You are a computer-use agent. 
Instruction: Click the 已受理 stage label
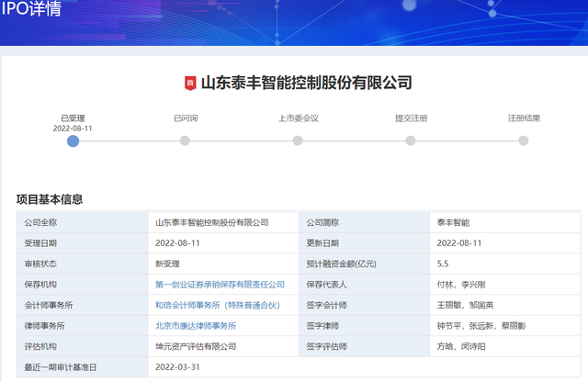pos(73,118)
